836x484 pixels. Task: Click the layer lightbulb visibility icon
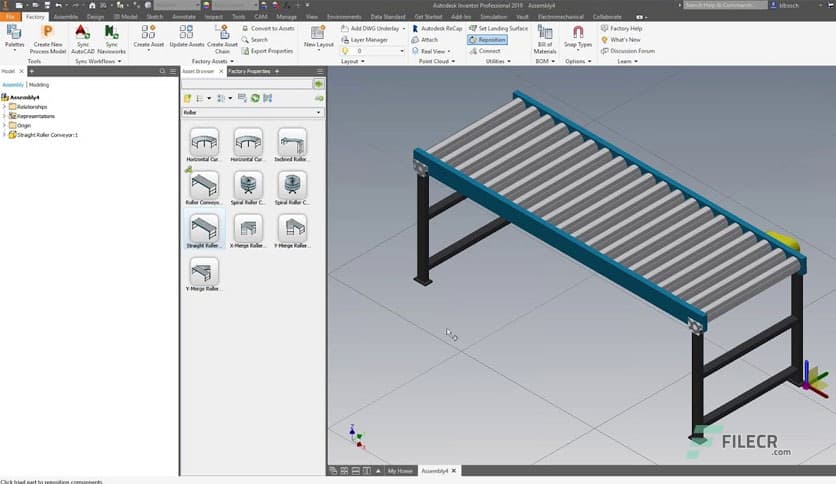click(345, 51)
